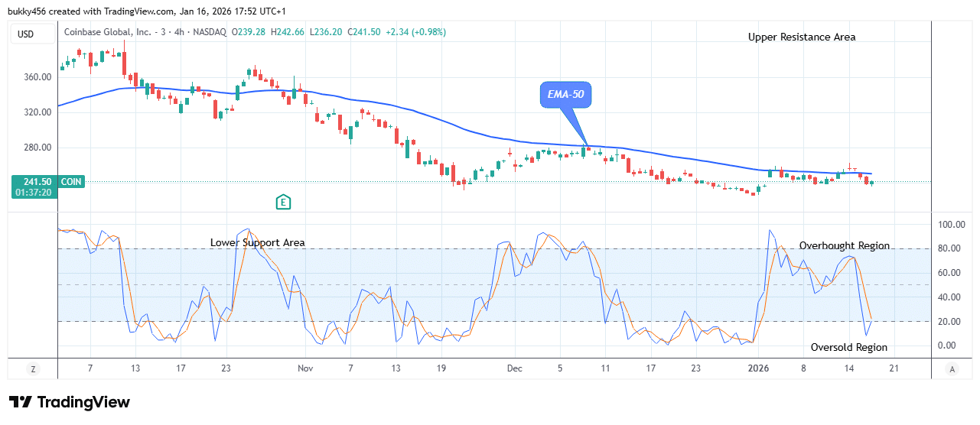Click the 'Dec' date axis label
The width and height of the screenshot is (980, 425).
point(514,368)
